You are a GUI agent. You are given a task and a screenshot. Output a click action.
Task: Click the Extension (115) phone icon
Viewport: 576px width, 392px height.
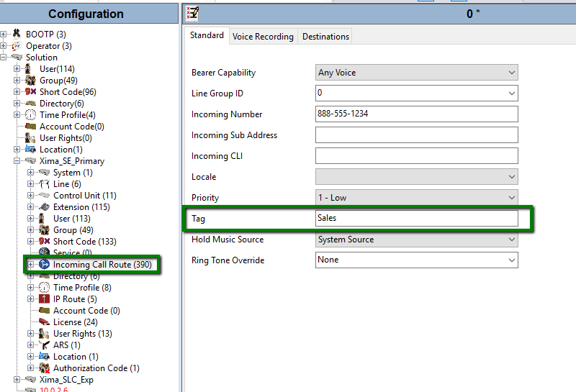tap(44, 206)
